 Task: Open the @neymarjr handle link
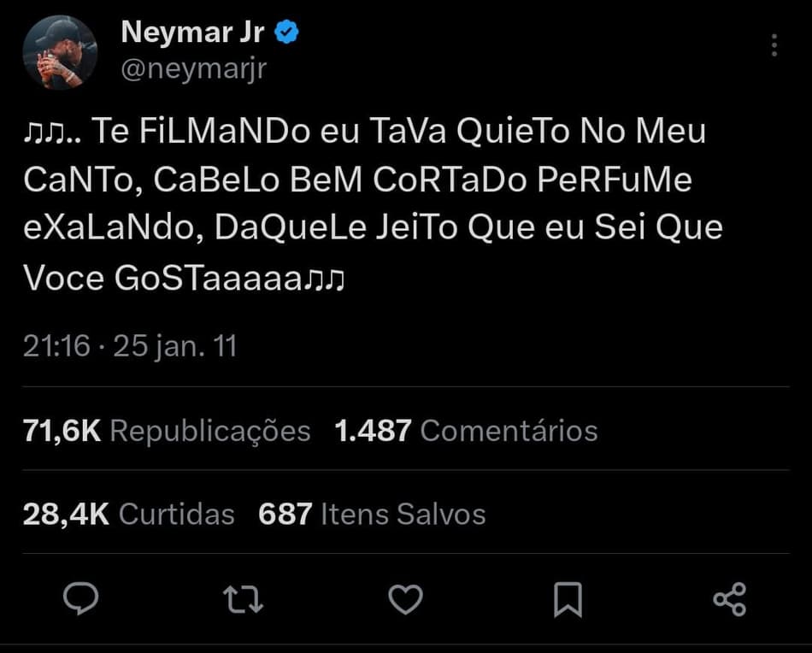[194, 68]
